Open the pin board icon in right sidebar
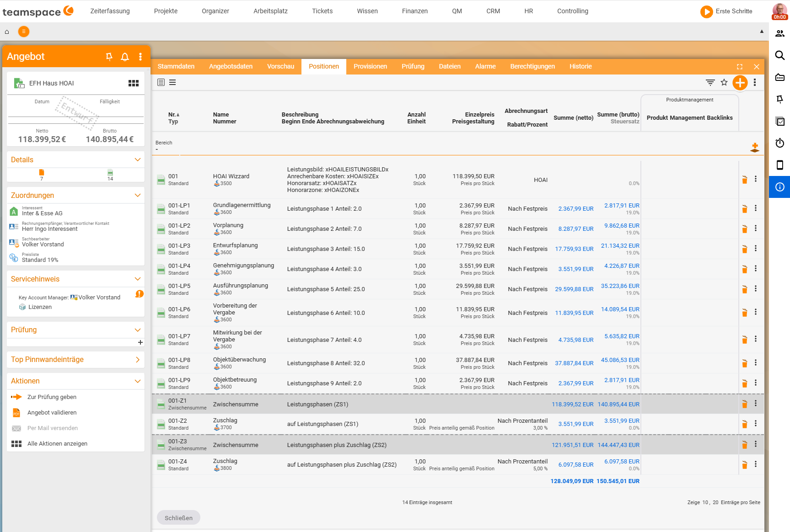 tap(780, 99)
